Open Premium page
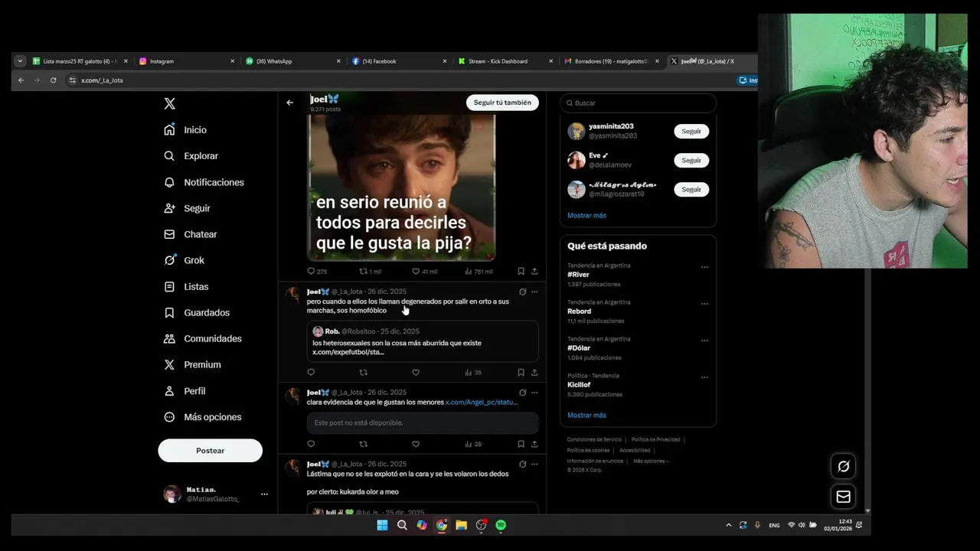Screen dimensions: 980x551 click(192, 365)
